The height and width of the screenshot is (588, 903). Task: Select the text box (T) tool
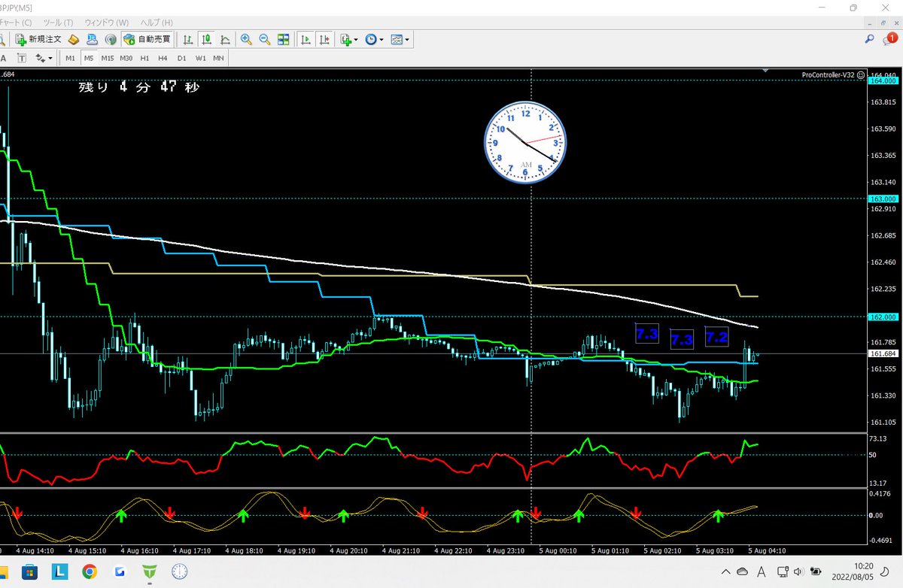coord(21,58)
